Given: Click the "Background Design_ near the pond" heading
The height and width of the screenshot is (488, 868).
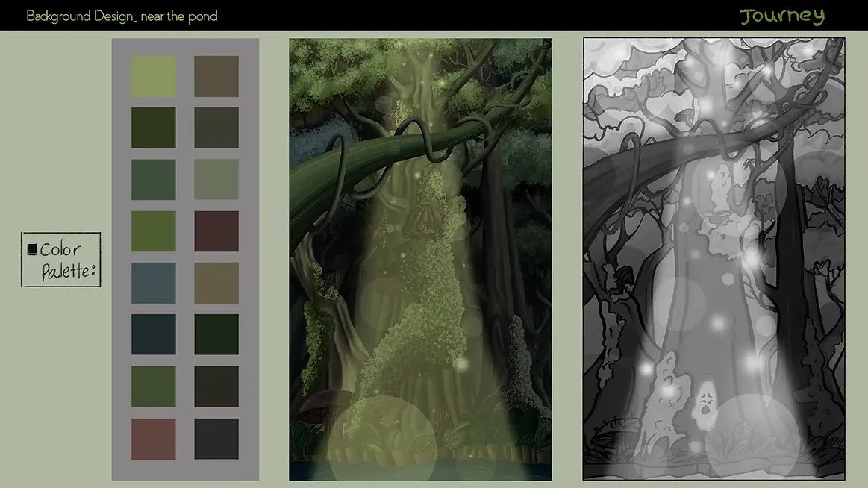Looking at the screenshot, I should coord(122,16).
